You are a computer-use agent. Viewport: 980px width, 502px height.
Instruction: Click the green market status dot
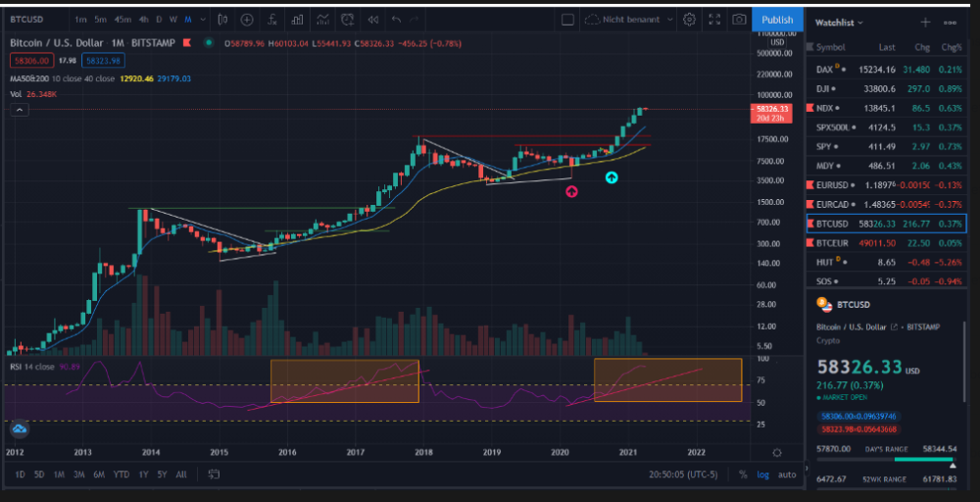pyautogui.click(x=209, y=43)
